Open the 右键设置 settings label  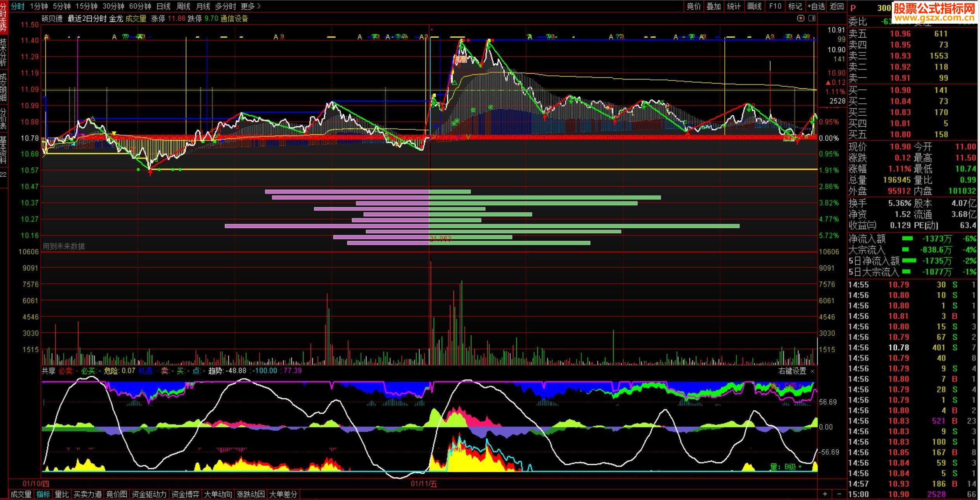click(x=792, y=371)
